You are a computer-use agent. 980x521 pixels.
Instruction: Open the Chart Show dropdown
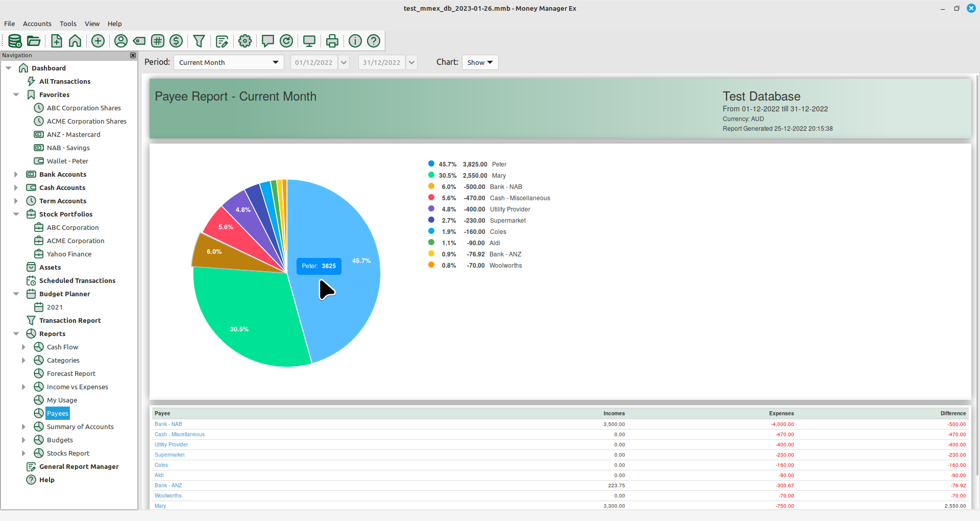pos(480,62)
